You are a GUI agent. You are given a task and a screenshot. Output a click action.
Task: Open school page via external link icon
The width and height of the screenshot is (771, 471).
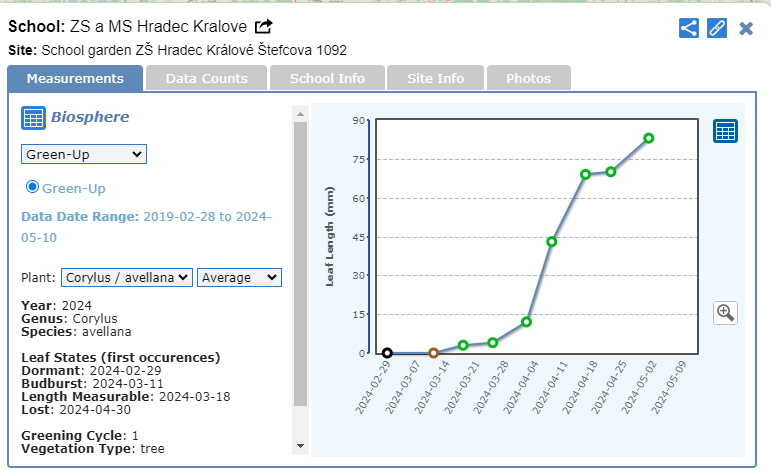(263, 27)
